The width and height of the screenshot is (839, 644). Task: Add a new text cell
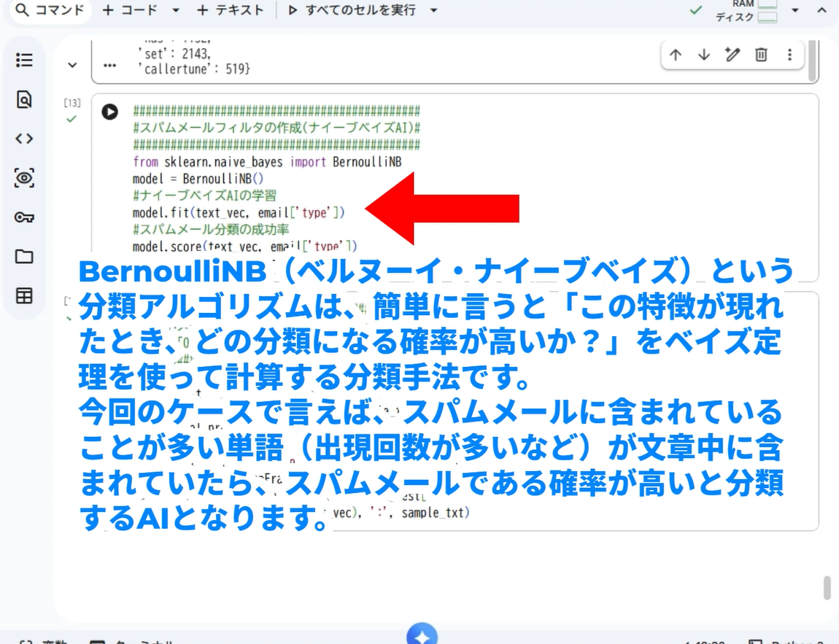[230, 10]
